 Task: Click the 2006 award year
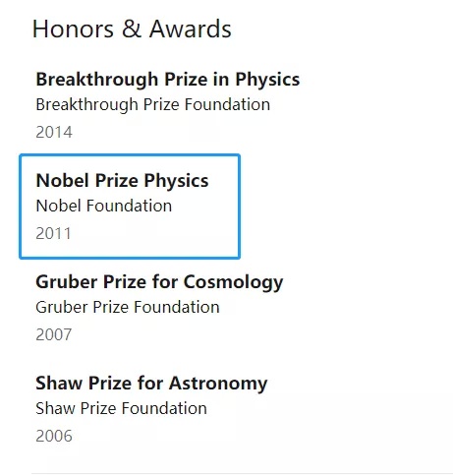pos(54,436)
